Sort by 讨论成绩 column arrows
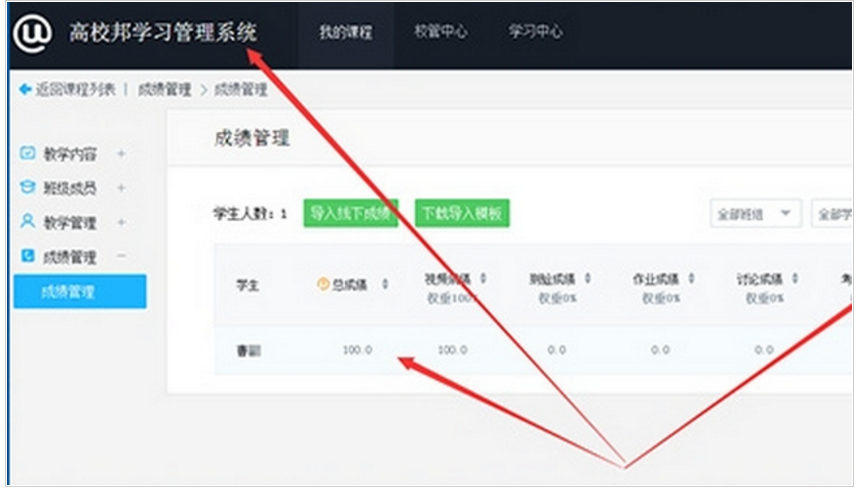This screenshot has height=488, width=858. pyautogui.click(x=795, y=278)
